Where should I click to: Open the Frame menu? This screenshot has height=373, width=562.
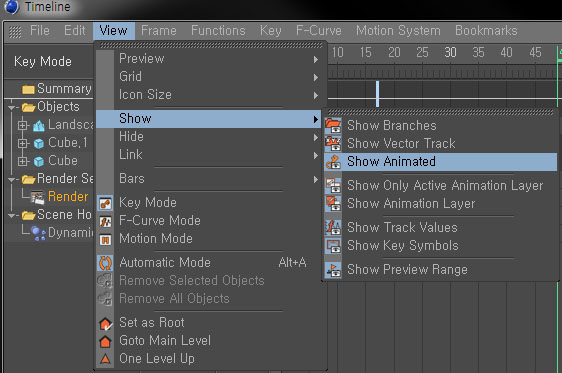pos(158,31)
